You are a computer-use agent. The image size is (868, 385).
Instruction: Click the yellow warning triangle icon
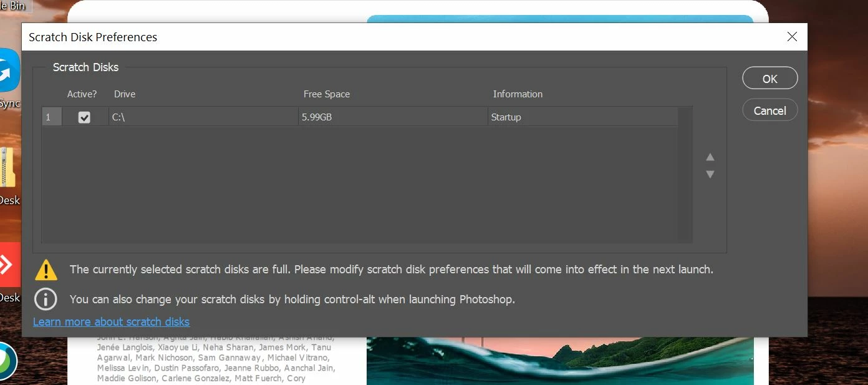[46, 270]
